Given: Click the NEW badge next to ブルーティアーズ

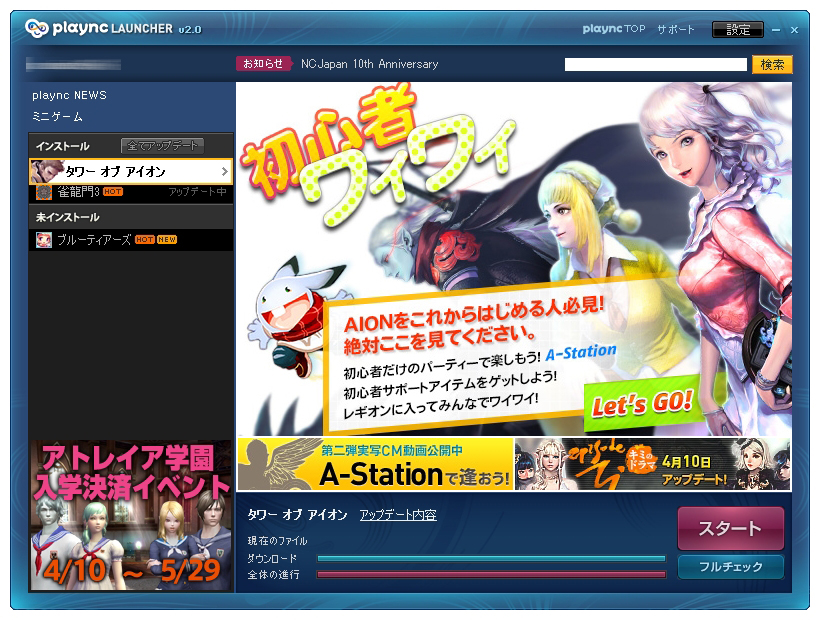Looking at the screenshot, I should point(167,239).
